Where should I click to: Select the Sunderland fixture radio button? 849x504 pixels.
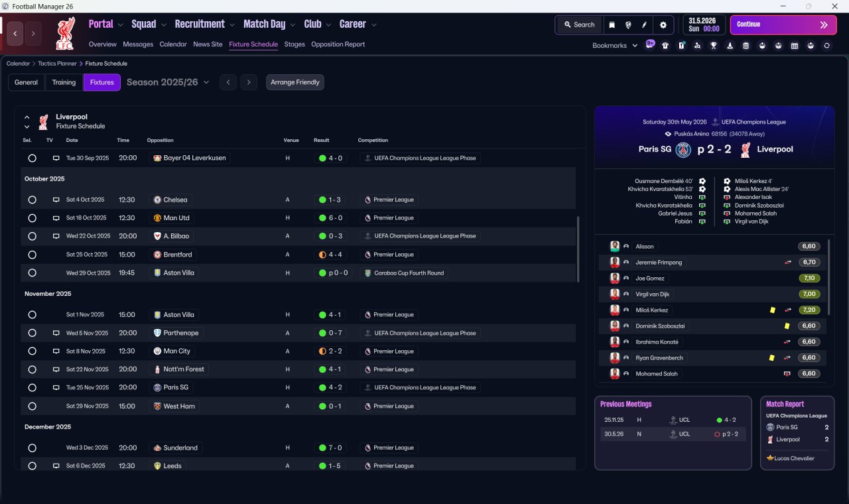coord(32,448)
